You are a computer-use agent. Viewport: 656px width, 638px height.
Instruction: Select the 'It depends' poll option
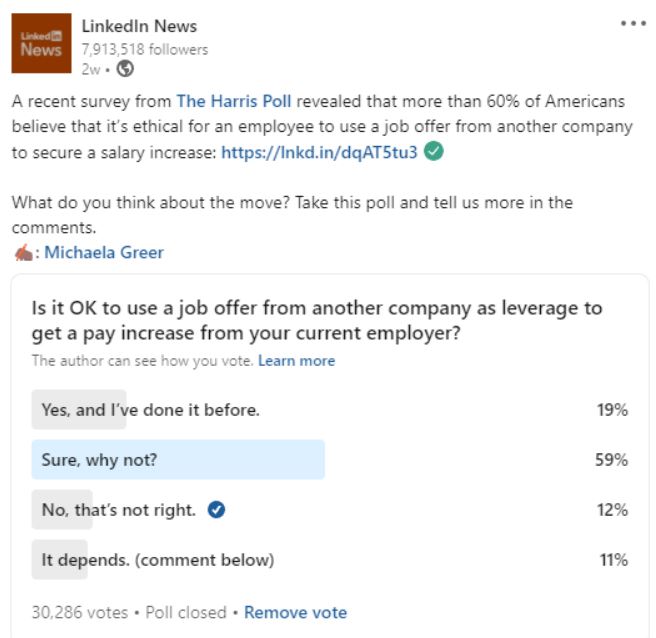[330, 560]
